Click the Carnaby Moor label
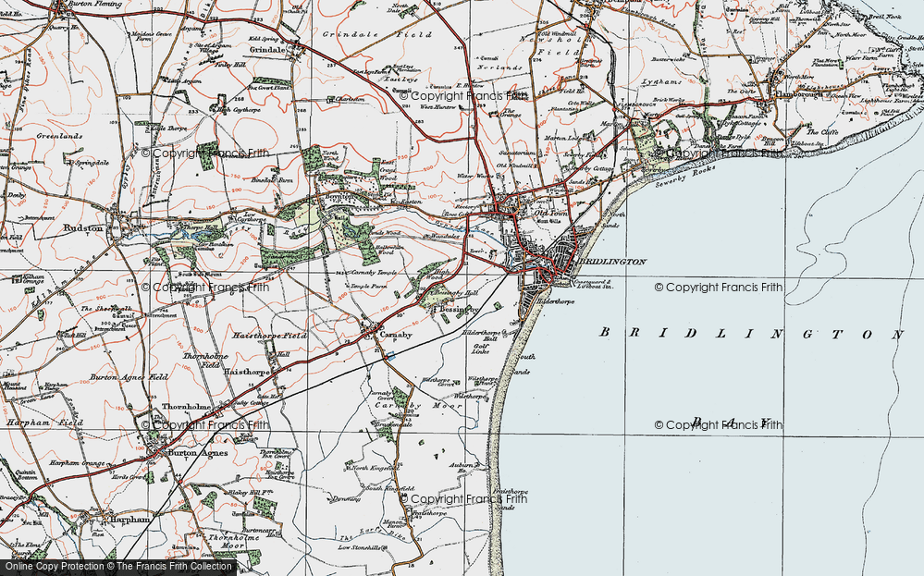Image resolution: width=924 pixels, height=576 pixels. pyautogui.click(x=417, y=406)
